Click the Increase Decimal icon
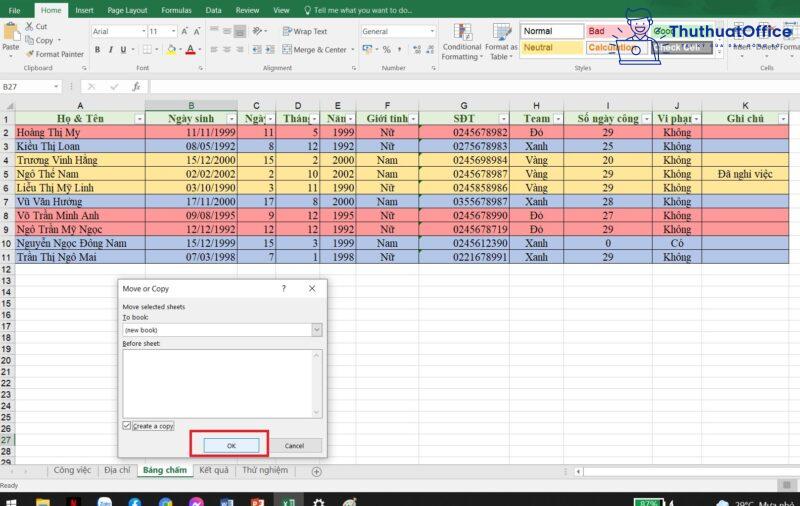This screenshot has width=800, height=506. point(417,49)
